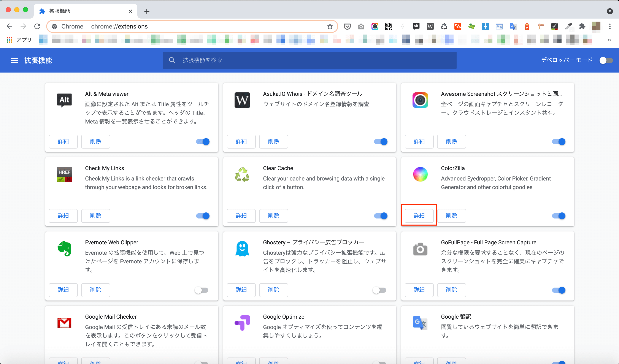Select the 拡張機能 browser tab
This screenshot has width=619, height=364.
click(86, 11)
